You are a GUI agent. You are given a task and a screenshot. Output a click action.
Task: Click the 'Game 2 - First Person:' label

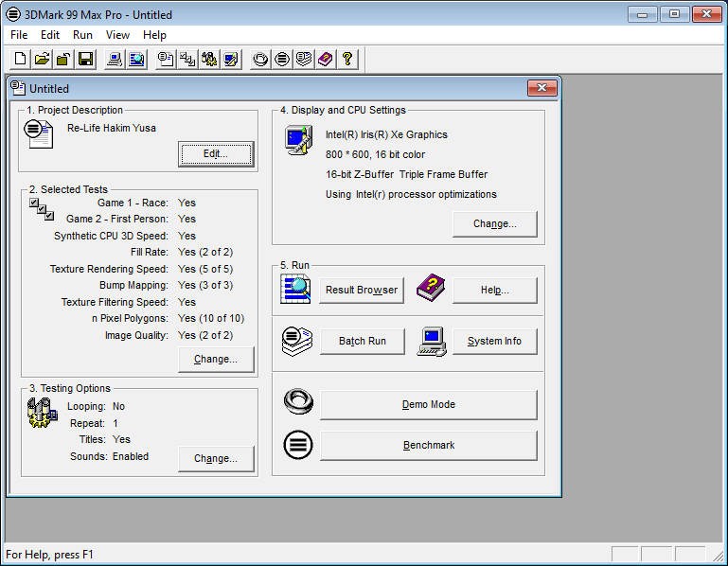pos(117,220)
